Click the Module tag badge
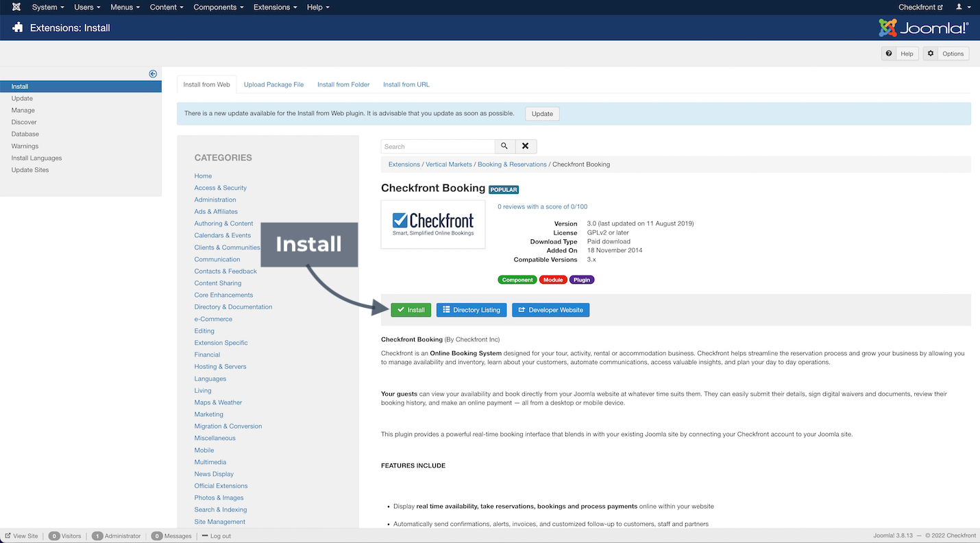The image size is (980, 543). click(553, 280)
